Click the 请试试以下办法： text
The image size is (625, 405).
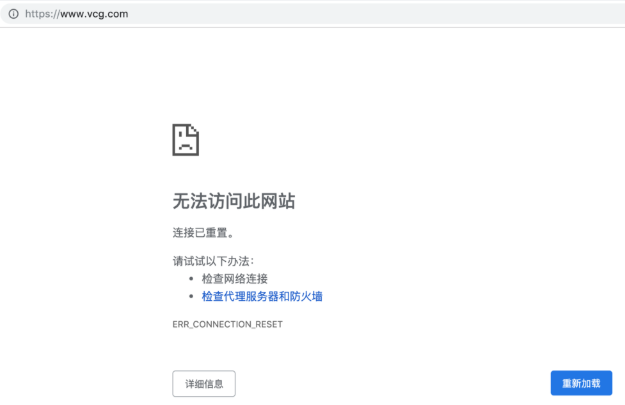tap(213, 261)
